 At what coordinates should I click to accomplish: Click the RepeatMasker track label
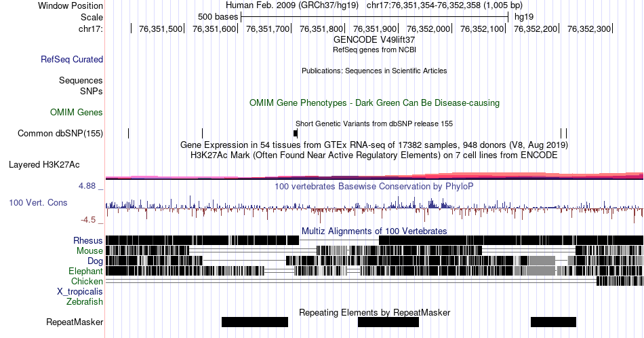[x=75, y=322]
